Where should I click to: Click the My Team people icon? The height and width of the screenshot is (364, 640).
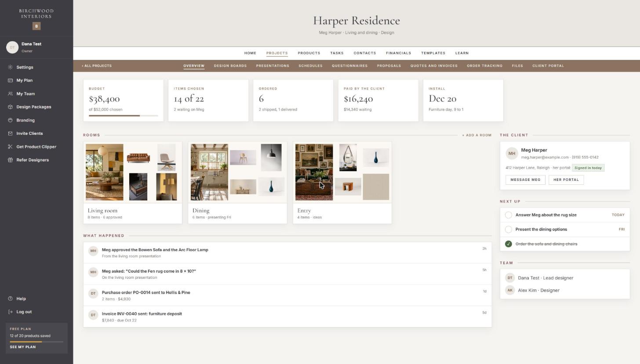pyautogui.click(x=10, y=94)
